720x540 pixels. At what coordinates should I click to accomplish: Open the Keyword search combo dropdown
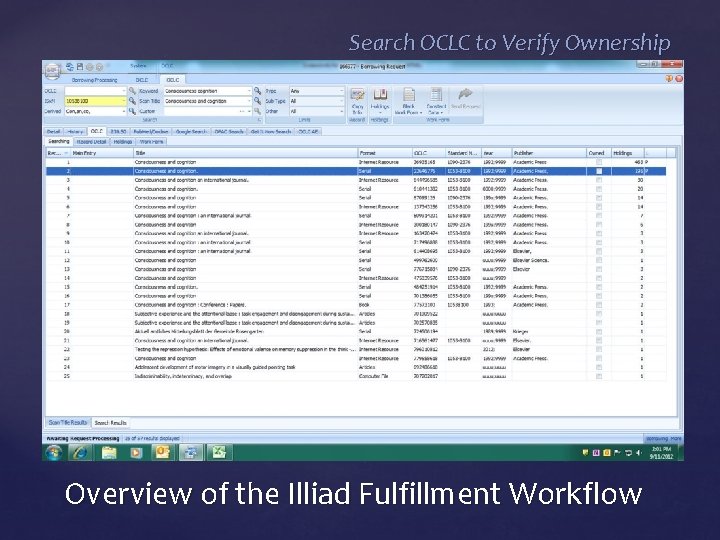click(x=249, y=91)
